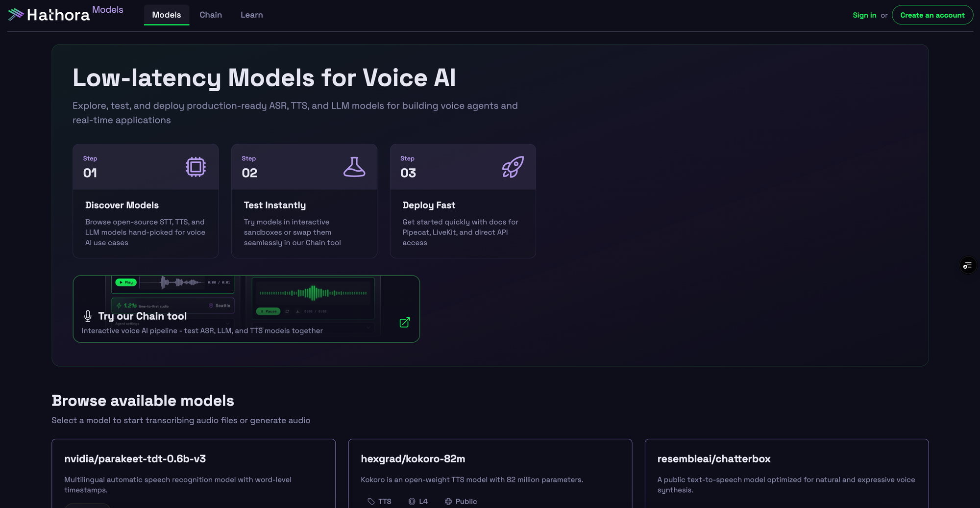This screenshot has width=980, height=508.
Task: Switch to the Chain tab
Action: point(211,15)
